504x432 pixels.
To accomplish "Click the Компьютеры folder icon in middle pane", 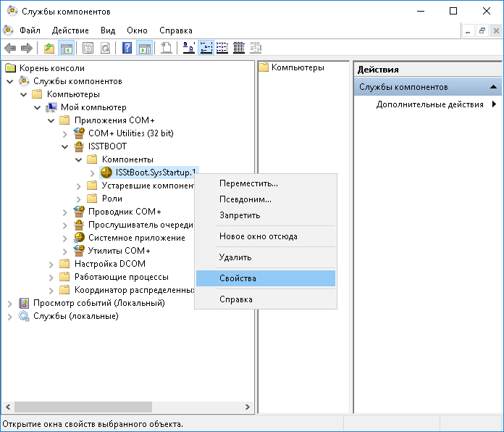I will (264, 67).
